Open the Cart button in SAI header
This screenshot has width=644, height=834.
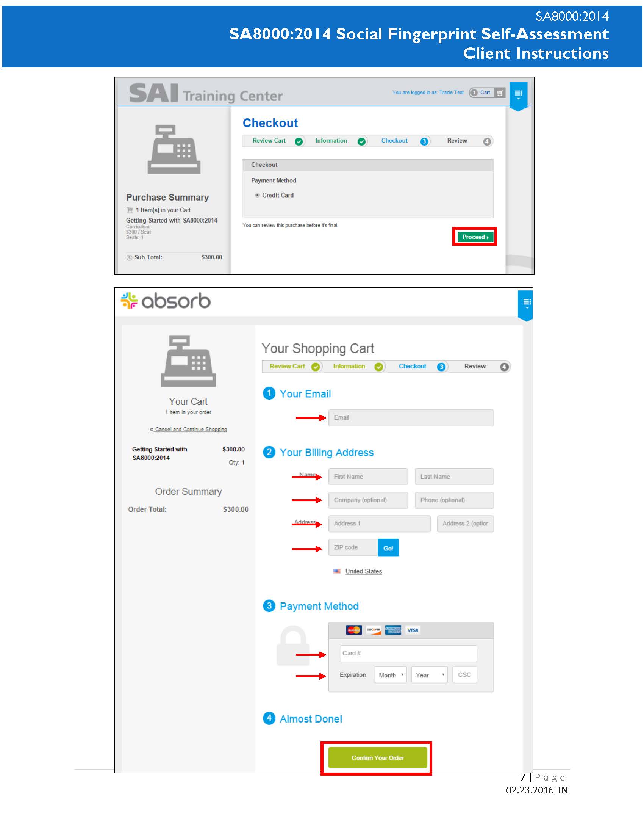[x=487, y=92]
